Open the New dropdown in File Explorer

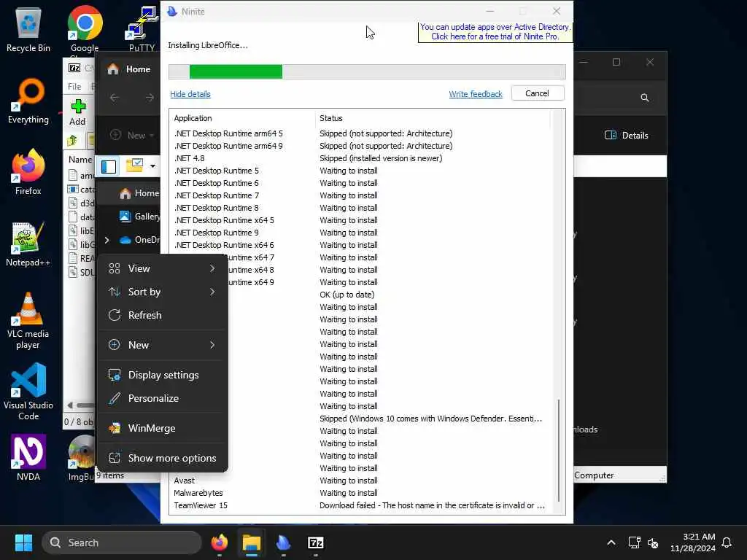(133, 135)
